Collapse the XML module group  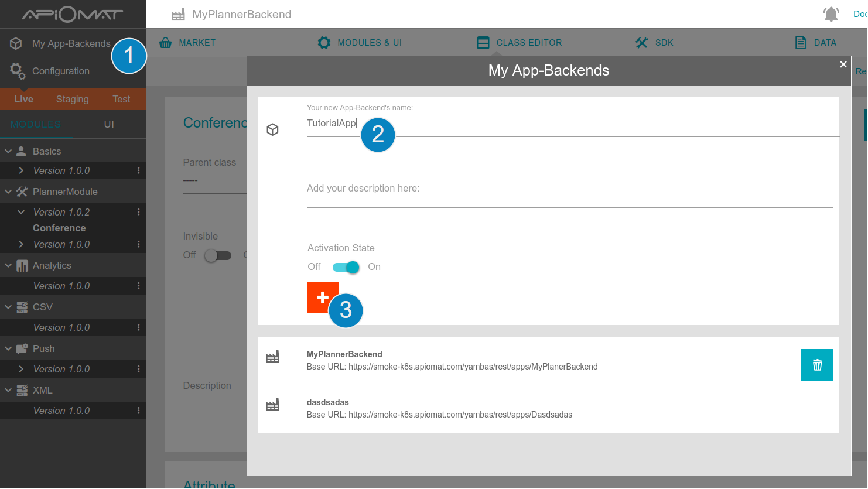coord(8,390)
